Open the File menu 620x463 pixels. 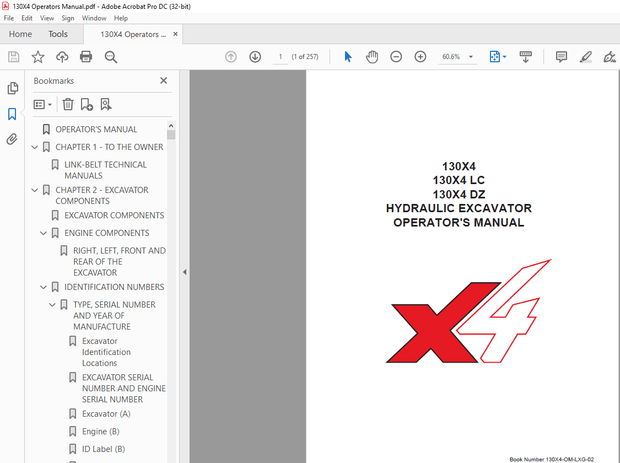(9, 18)
